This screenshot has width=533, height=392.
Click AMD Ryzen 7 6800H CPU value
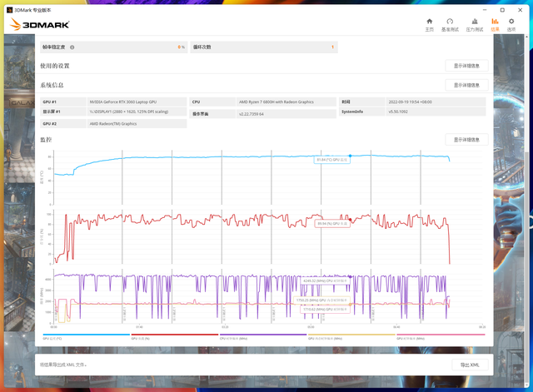(276, 102)
